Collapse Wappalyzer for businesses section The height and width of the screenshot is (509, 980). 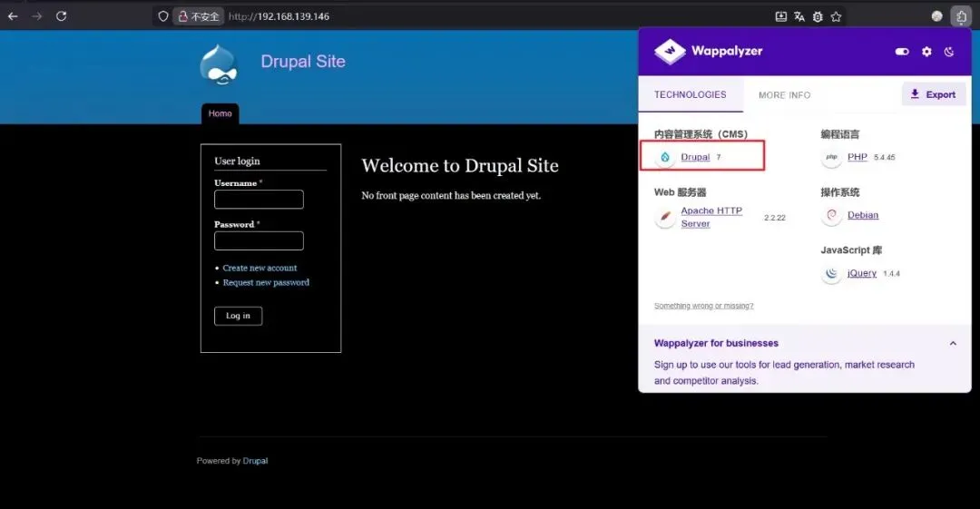click(x=953, y=343)
